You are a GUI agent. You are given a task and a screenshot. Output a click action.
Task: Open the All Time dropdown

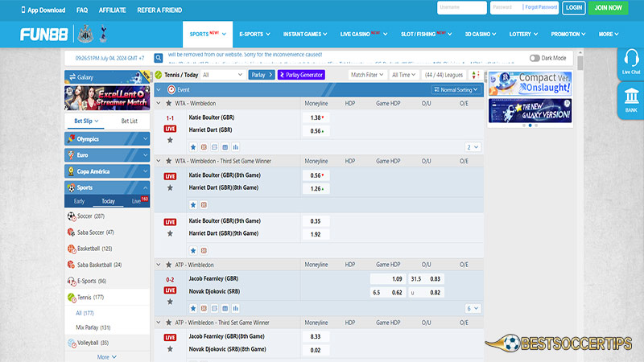403,75
